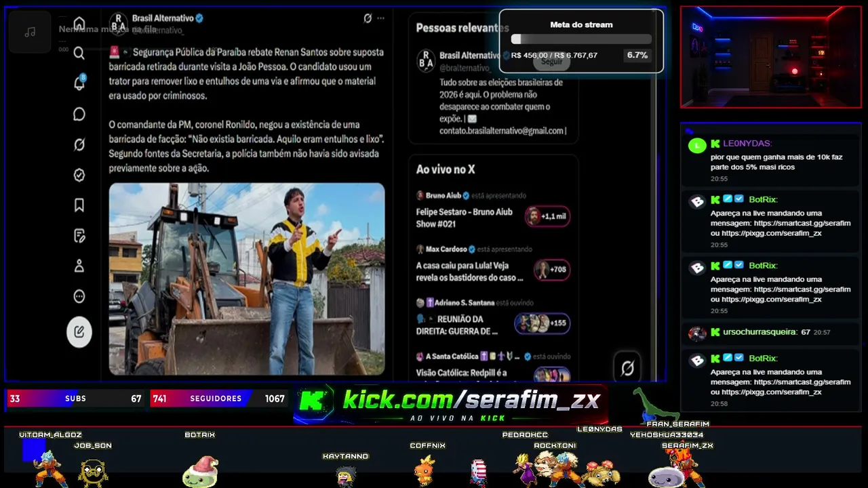Click the white compose post button

[79, 332]
